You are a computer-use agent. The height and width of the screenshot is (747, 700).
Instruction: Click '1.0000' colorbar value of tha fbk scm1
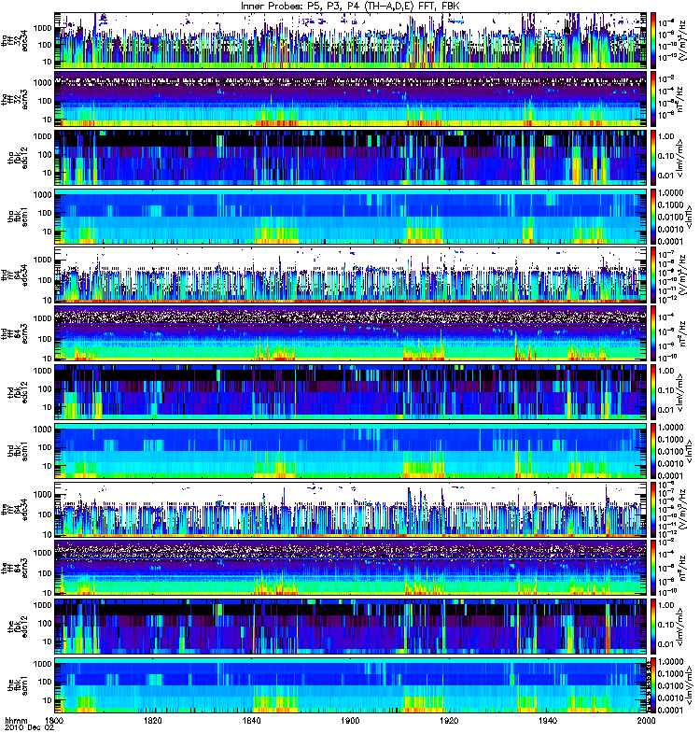click(670, 192)
